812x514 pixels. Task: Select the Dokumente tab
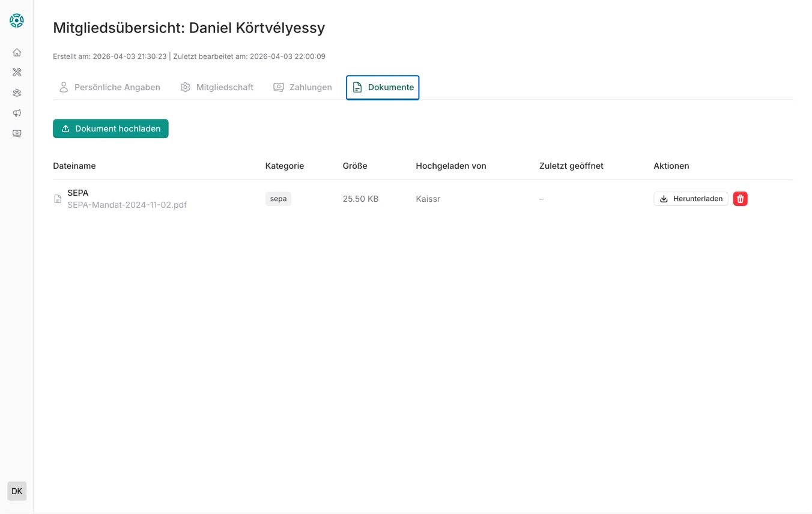383,87
